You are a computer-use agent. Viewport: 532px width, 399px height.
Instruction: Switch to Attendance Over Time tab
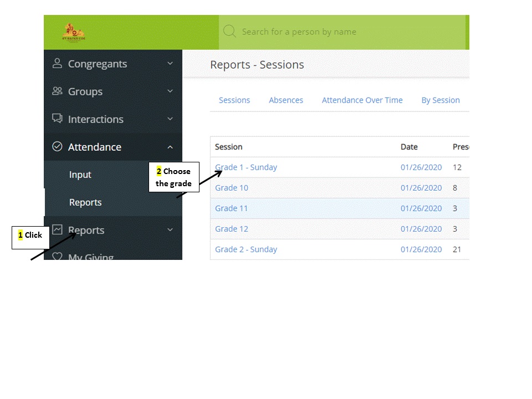[x=362, y=100]
